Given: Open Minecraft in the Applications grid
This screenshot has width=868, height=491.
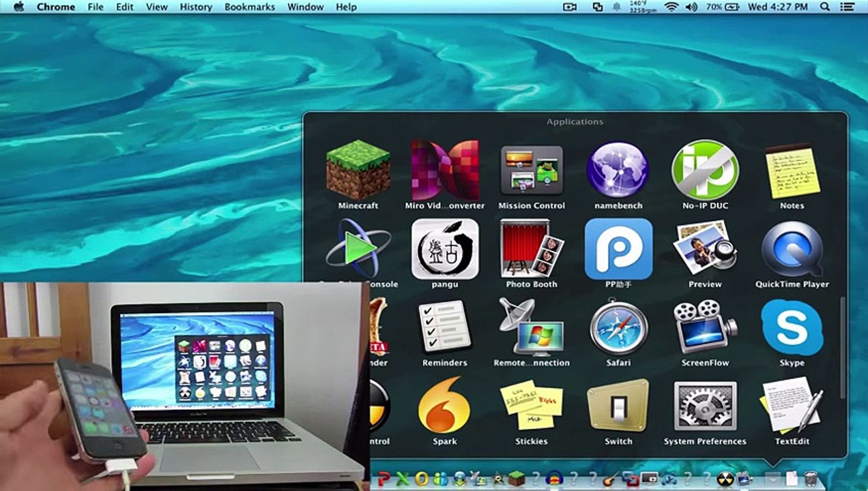Looking at the screenshot, I should coord(358,170).
